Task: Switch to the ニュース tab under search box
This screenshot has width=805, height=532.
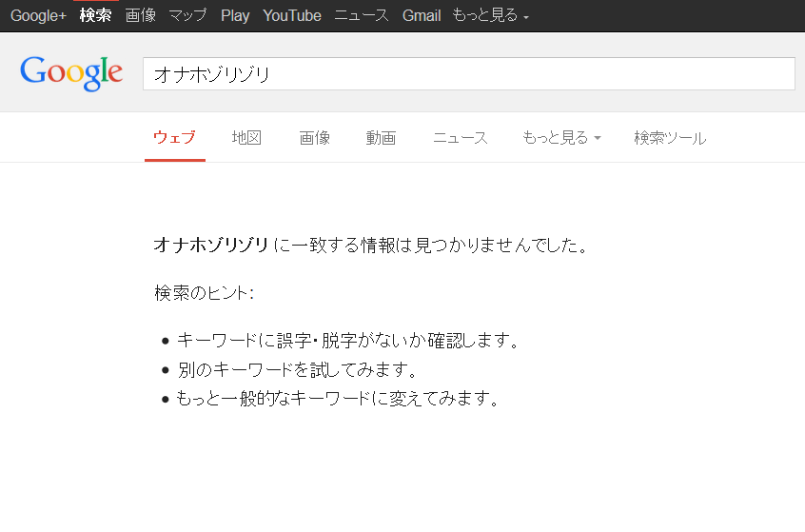Action: 461,138
